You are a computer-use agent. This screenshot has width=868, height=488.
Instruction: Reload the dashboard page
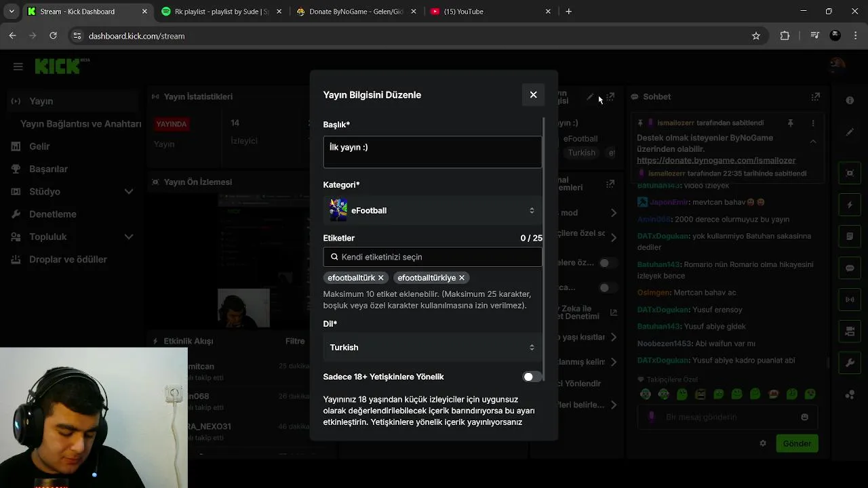pos(53,36)
